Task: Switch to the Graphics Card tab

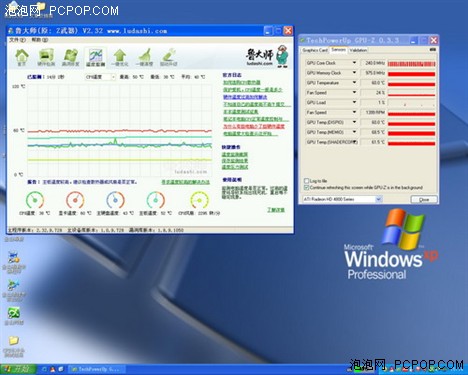Action: pyautogui.click(x=315, y=50)
